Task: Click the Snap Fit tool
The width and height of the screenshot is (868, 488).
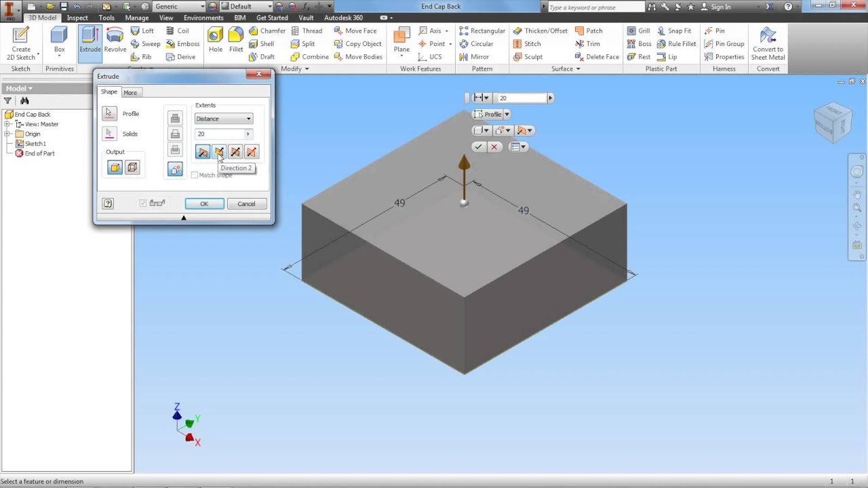Action: tap(674, 30)
